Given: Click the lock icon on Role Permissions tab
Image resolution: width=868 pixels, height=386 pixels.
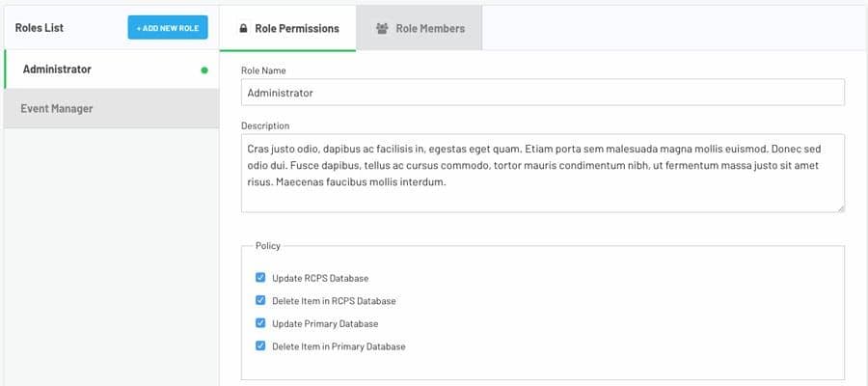Looking at the screenshot, I should click(243, 28).
